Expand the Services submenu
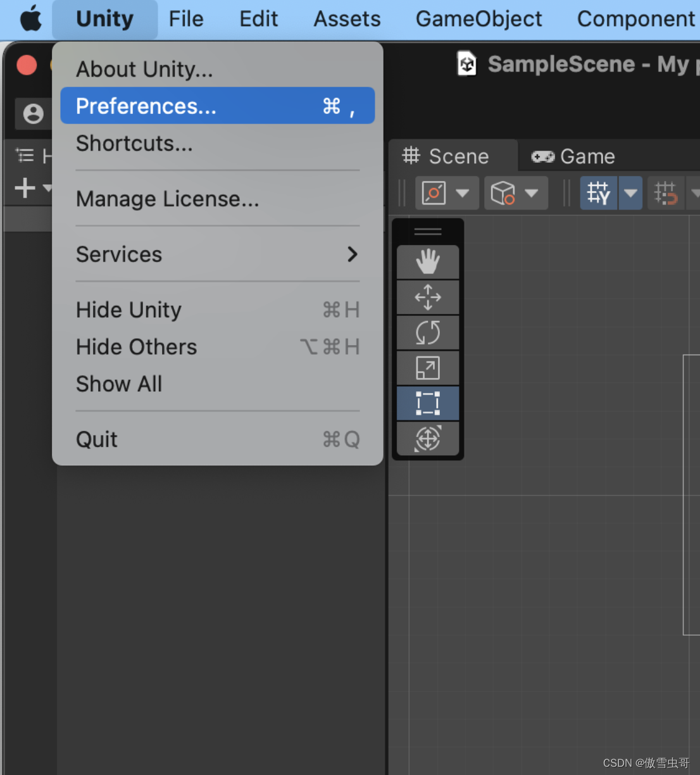 pos(217,254)
